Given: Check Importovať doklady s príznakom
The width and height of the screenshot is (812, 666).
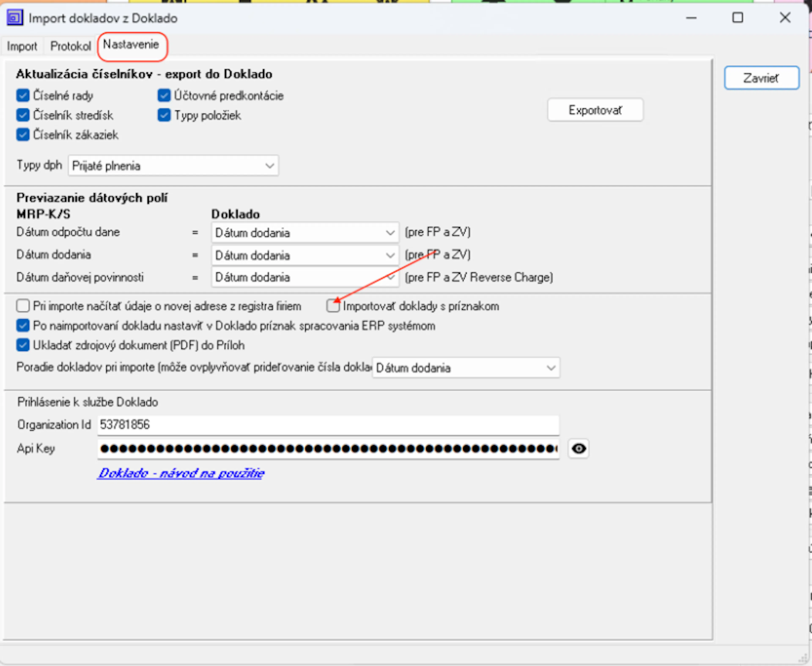Looking at the screenshot, I should pos(333,306).
